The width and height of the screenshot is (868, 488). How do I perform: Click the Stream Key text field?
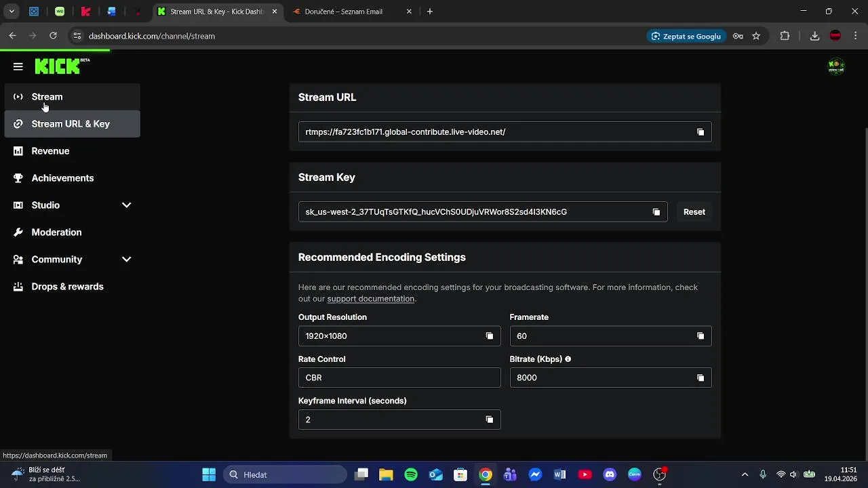475,212
